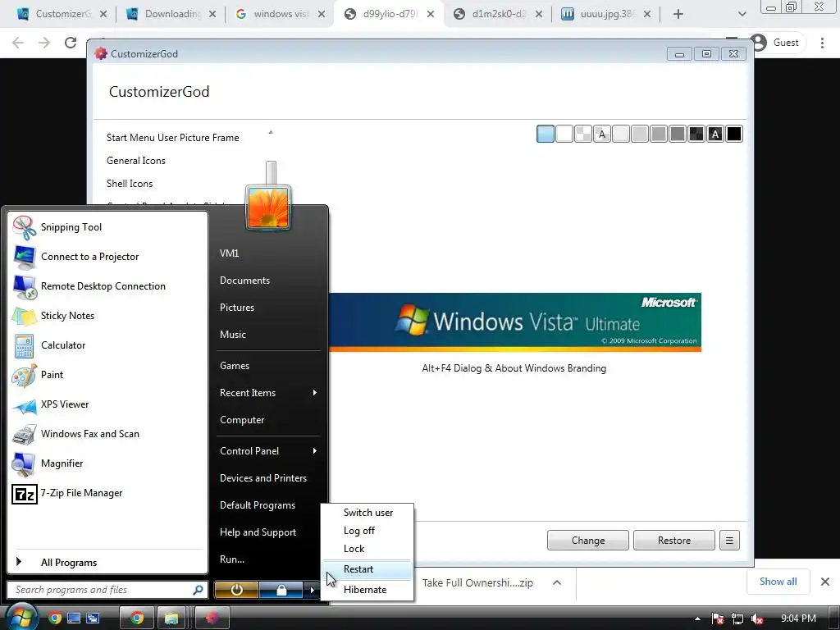The height and width of the screenshot is (630, 840).
Task: Select Shell Icons in CustomizerGod sidebar
Action: (129, 184)
